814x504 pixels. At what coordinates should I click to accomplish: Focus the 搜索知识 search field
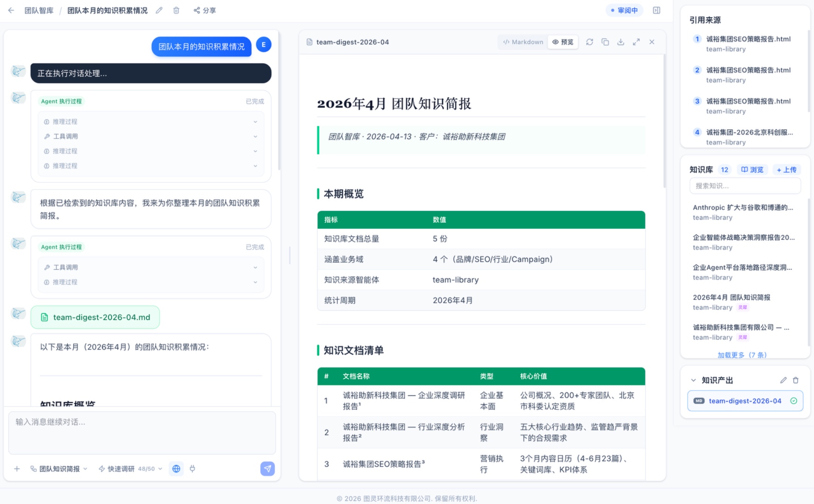pos(745,186)
